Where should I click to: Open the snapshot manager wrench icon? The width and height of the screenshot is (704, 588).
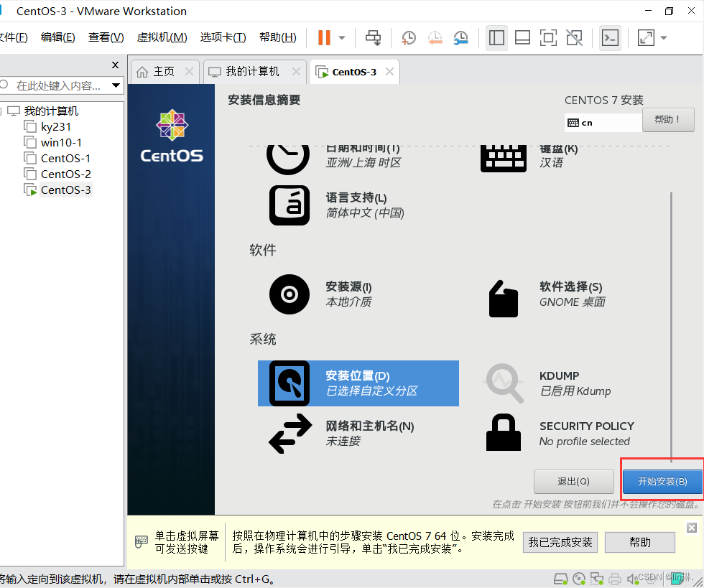click(x=460, y=38)
